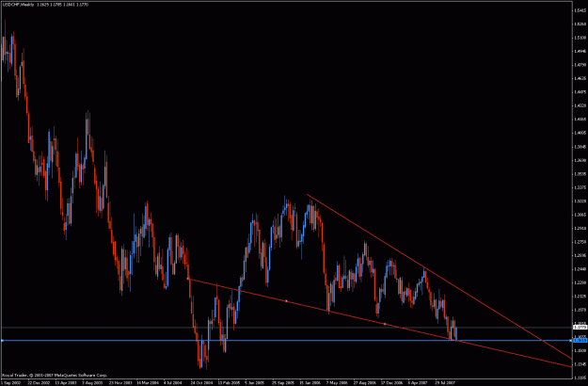The width and height of the screenshot is (588, 386).
Task: Click the blue price tag on the axis
Action: (580, 341)
